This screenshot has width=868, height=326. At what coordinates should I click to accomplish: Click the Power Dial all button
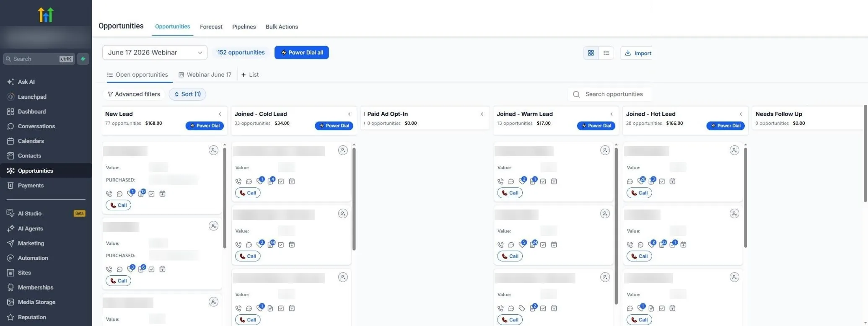(x=302, y=52)
